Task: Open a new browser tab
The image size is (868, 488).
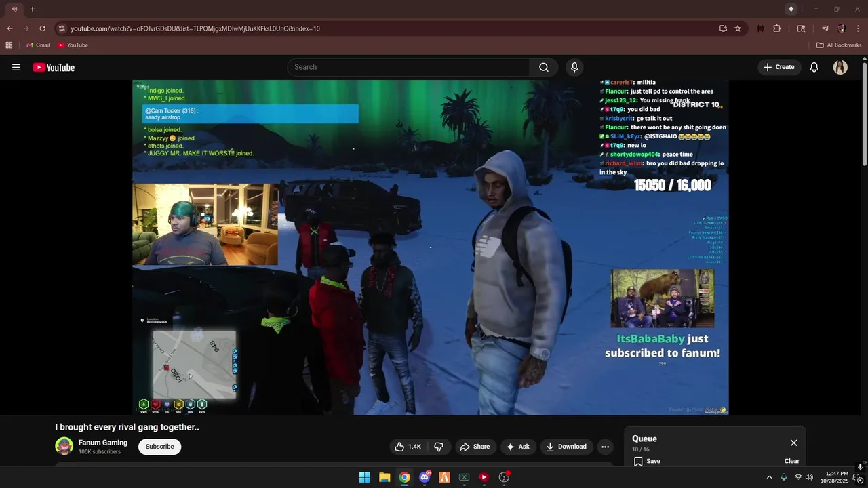Action: pos(32,9)
